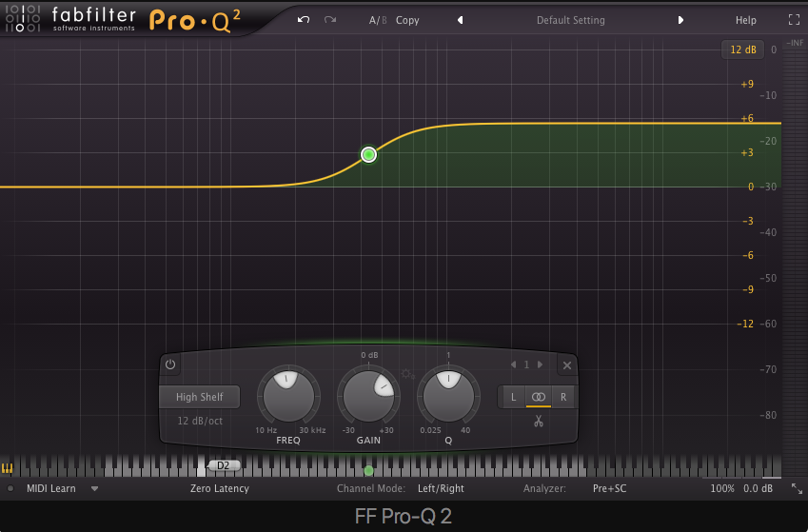Toggle A/B comparison state

pyautogui.click(x=378, y=20)
